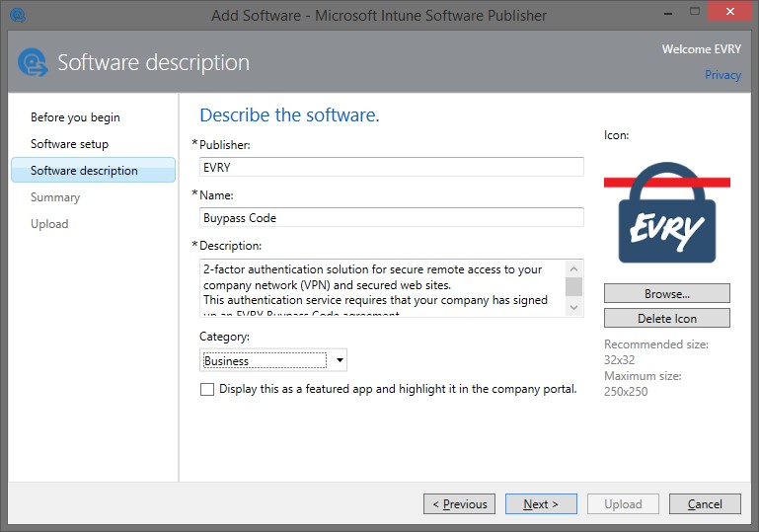
Task: Click the Maximum size: 250x250 text
Action: [x=643, y=383]
